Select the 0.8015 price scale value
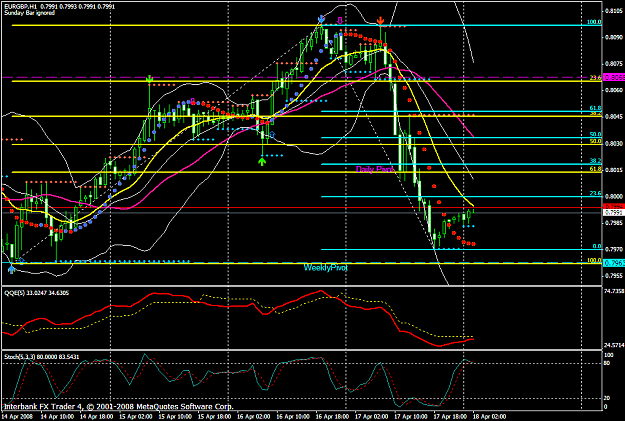625x421 pixels. pos(614,170)
